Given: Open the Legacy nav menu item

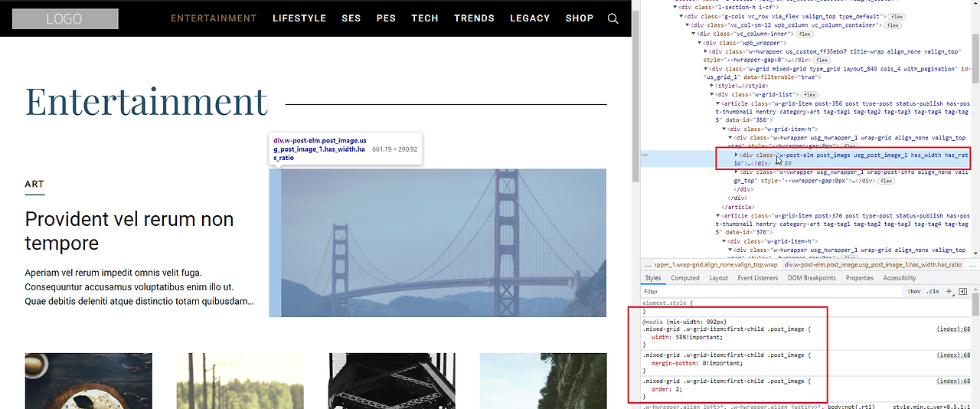Looking at the screenshot, I should [x=530, y=18].
